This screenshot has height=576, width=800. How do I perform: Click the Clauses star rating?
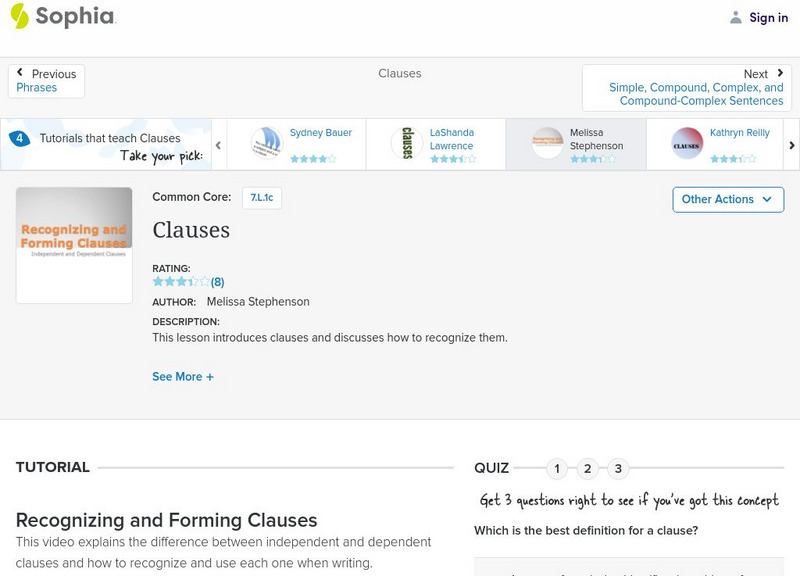coord(181,282)
